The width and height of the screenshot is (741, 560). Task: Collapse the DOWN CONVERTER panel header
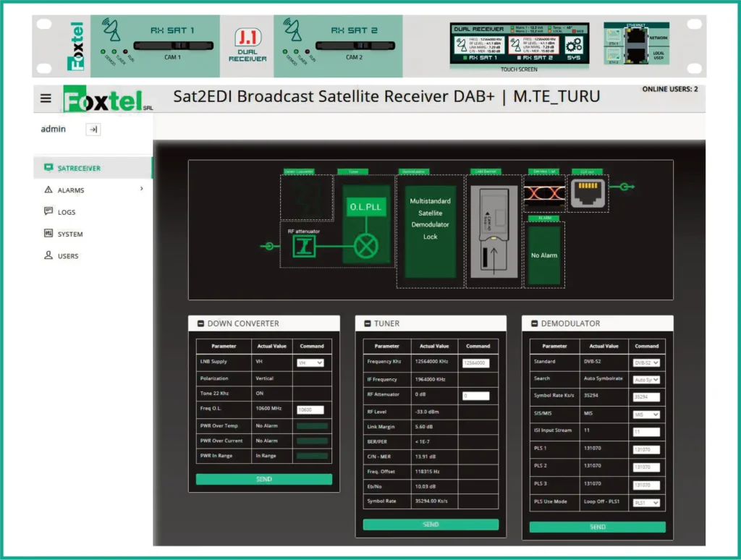(x=201, y=323)
